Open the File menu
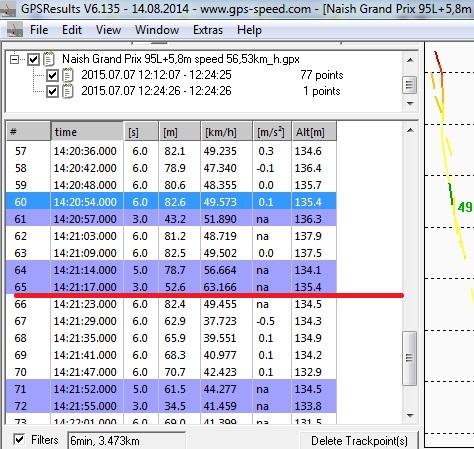Image resolution: width=474 pixels, height=449 pixels. [39, 30]
